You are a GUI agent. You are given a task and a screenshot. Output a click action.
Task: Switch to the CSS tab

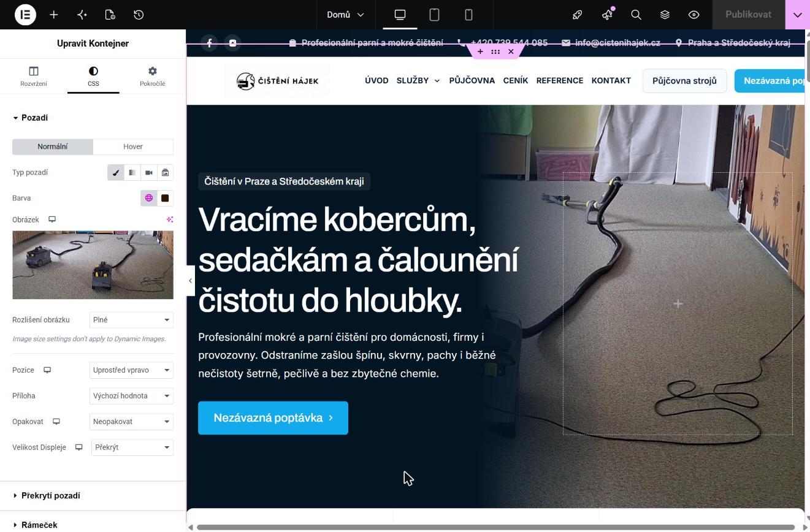93,77
